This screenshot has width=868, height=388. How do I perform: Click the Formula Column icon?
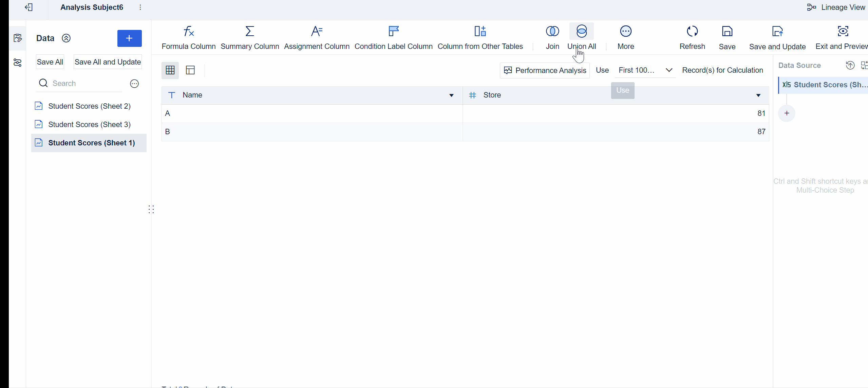(188, 32)
